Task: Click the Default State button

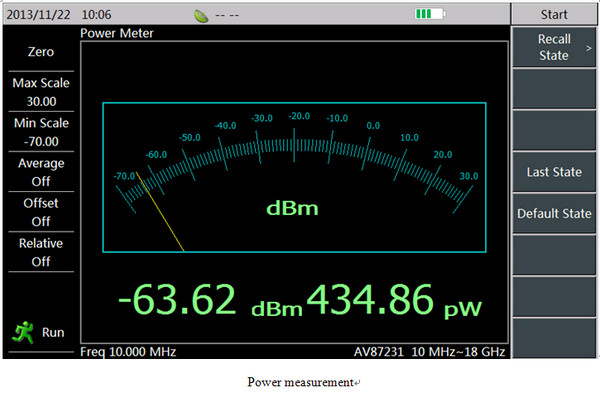Action: coord(554,213)
